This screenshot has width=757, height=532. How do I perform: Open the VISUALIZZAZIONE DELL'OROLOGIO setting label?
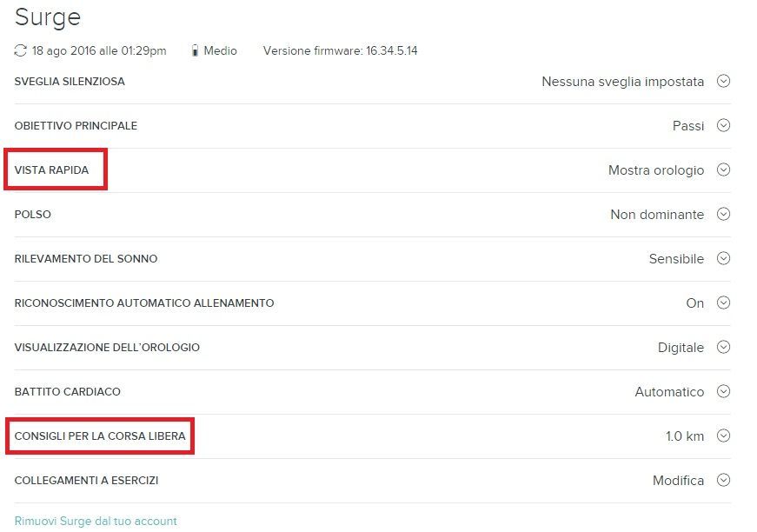click(107, 348)
